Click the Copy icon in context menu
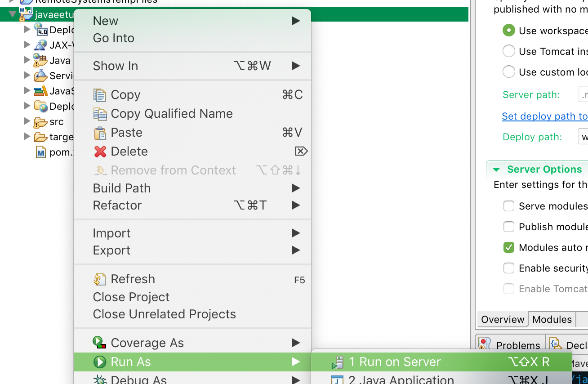The height and width of the screenshot is (384, 588). (x=100, y=95)
